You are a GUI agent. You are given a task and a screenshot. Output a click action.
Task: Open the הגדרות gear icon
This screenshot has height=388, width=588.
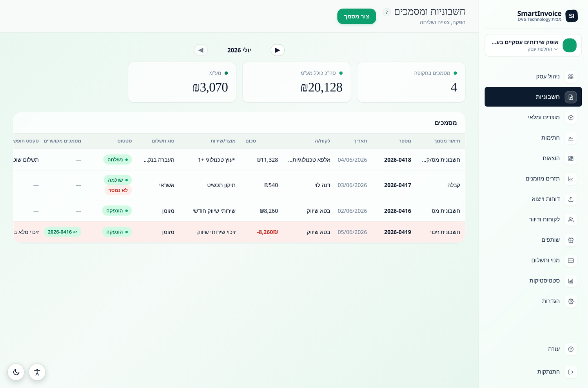coord(571,301)
